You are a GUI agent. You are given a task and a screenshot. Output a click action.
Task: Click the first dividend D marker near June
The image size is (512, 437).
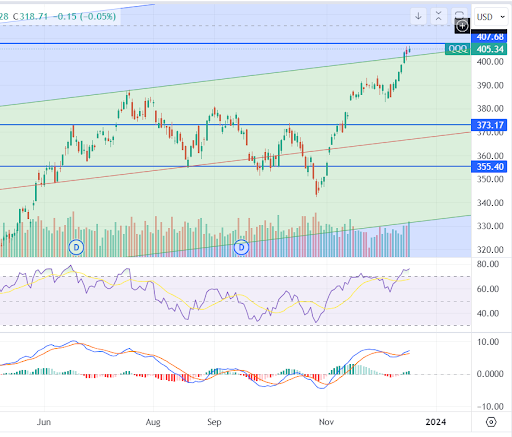[76, 247]
